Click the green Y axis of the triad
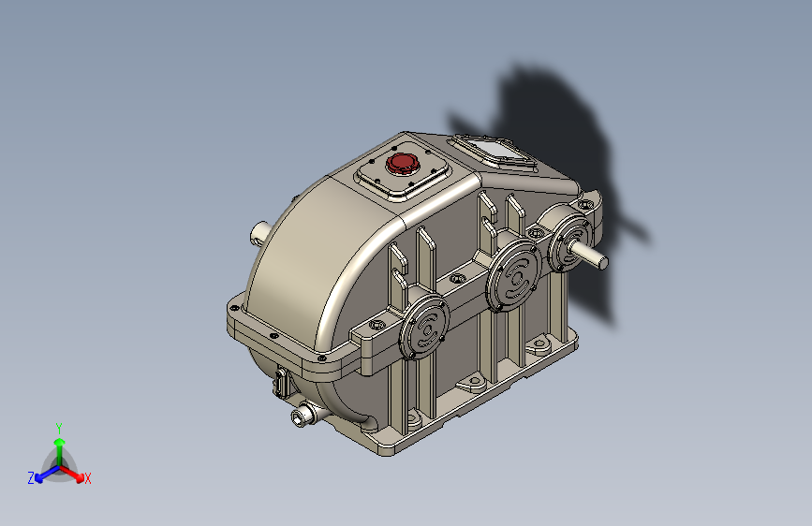 (x=60, y=450)
